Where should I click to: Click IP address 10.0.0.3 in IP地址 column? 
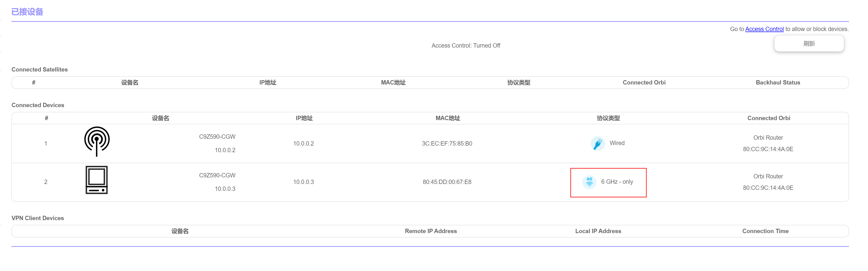pos(303,182)
